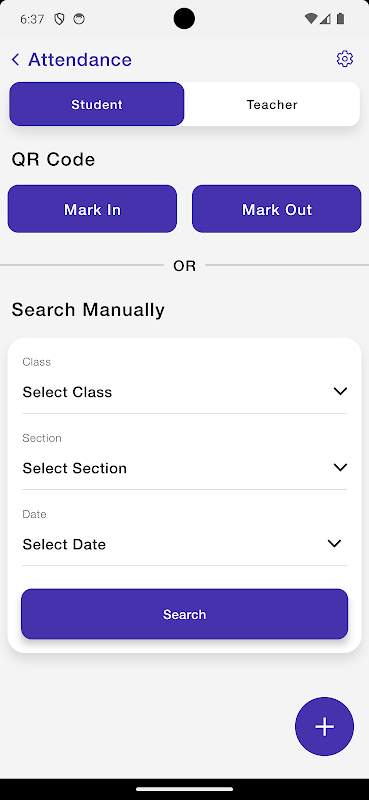Click the Search button
Screen dimensions: 369x800
[184, 614]
